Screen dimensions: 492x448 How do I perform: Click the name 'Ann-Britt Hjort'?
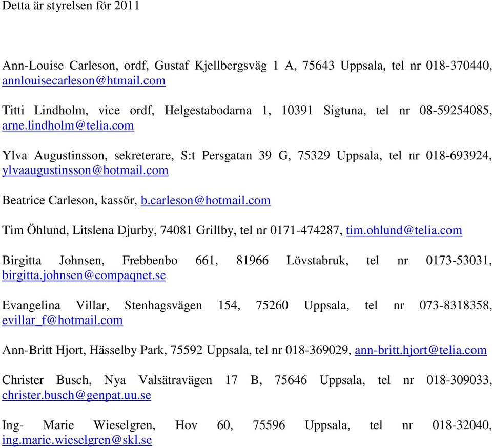pos(44,350)
